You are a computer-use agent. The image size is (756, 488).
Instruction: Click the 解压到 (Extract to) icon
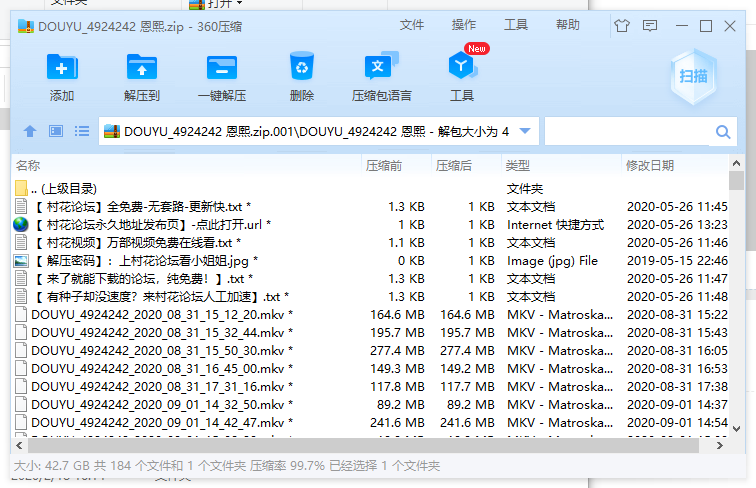tap(142, 77)
